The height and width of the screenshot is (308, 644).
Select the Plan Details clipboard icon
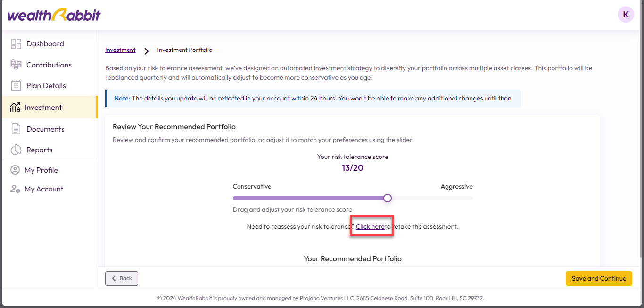click(16, 86)
